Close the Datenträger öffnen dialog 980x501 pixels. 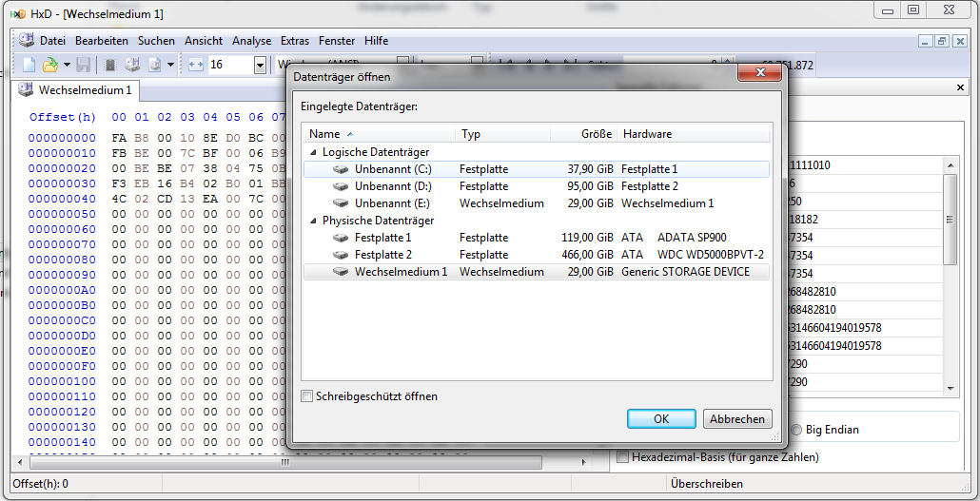[x=760, y=73]
